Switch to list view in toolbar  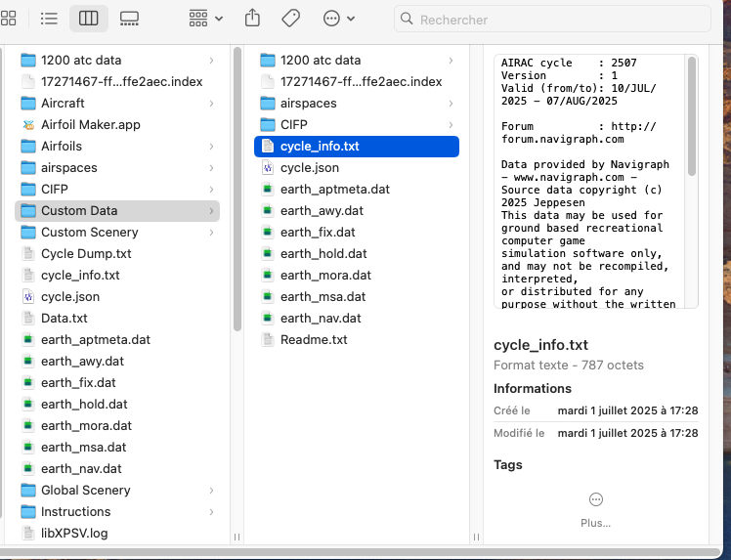[x=50, y=19]
